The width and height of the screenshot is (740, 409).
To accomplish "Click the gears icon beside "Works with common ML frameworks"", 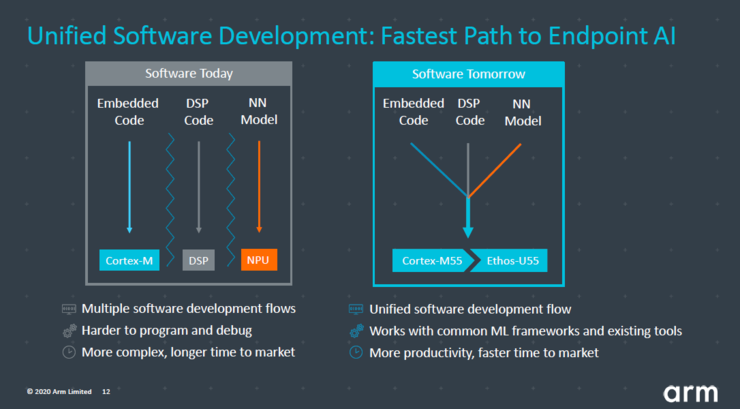I will [x=356, y=331].
